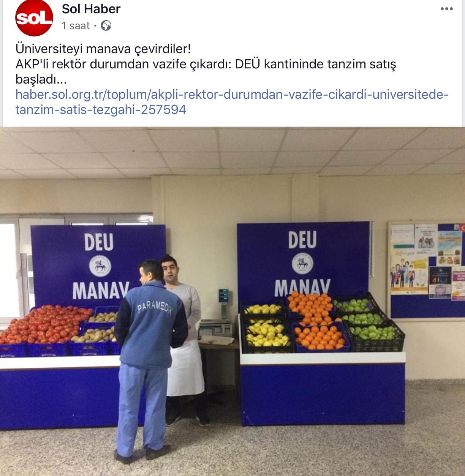Image resolution: width=465 pixels, height=476 pixels.
Task: Tap the globe public-audience icon
Action: point(106,26)
